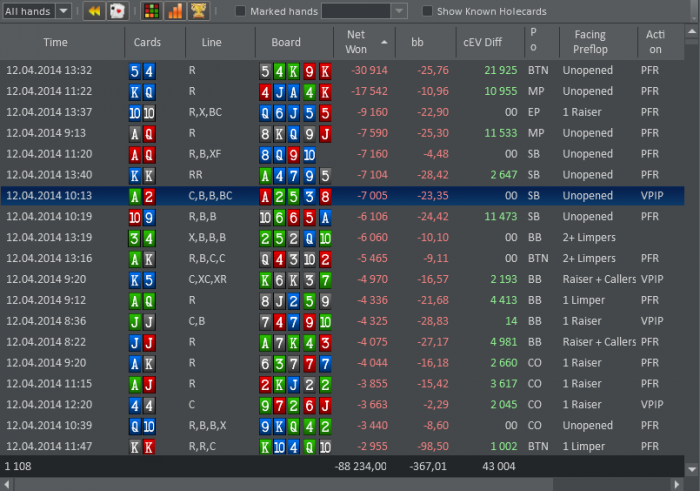Viewport: 700px width, 491px height.
Task: Click the K 10 4 Q 10 board
Action: coord(295,447)
